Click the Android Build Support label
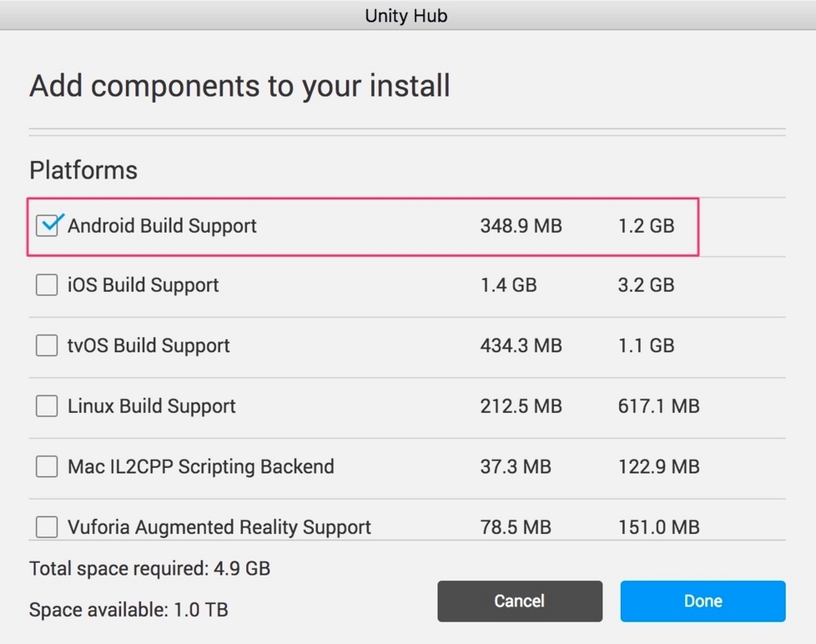This screenshot has height=644, width=816. (x=162, y=226)
